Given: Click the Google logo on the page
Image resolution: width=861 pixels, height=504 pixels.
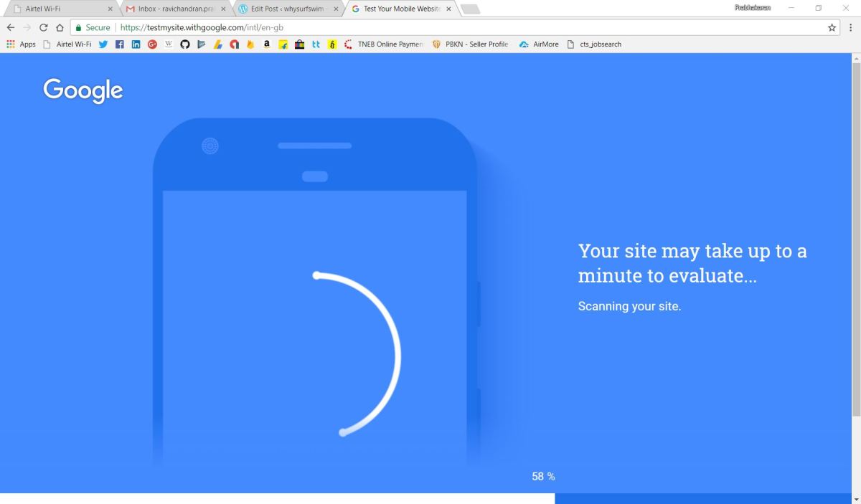Looking at the screenshot, I should pyautogui.click(x=83, y=90).
